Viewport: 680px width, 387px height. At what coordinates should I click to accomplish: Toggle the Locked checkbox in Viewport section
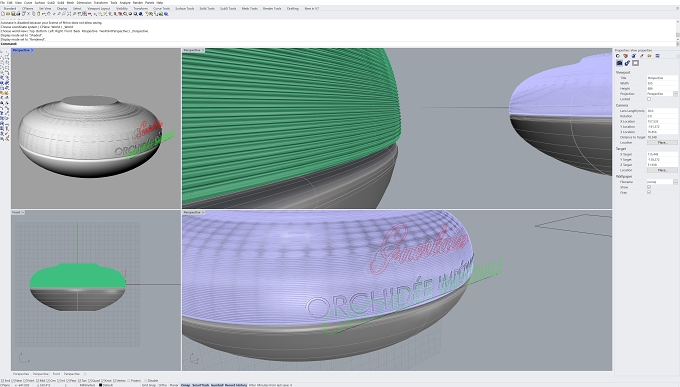[x=649, y=99]
